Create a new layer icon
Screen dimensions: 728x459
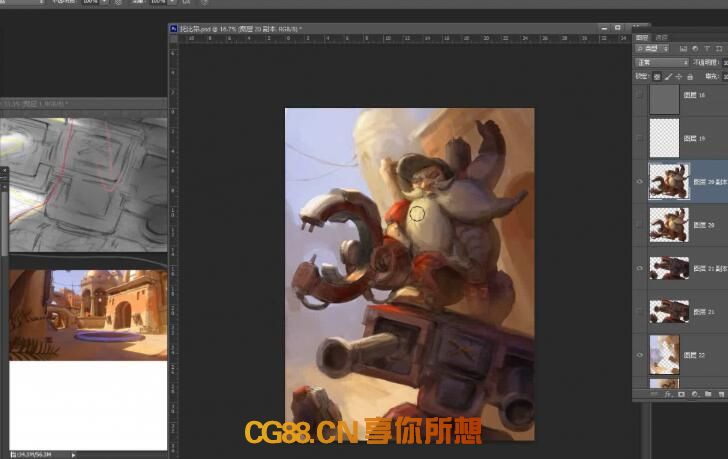721,394
